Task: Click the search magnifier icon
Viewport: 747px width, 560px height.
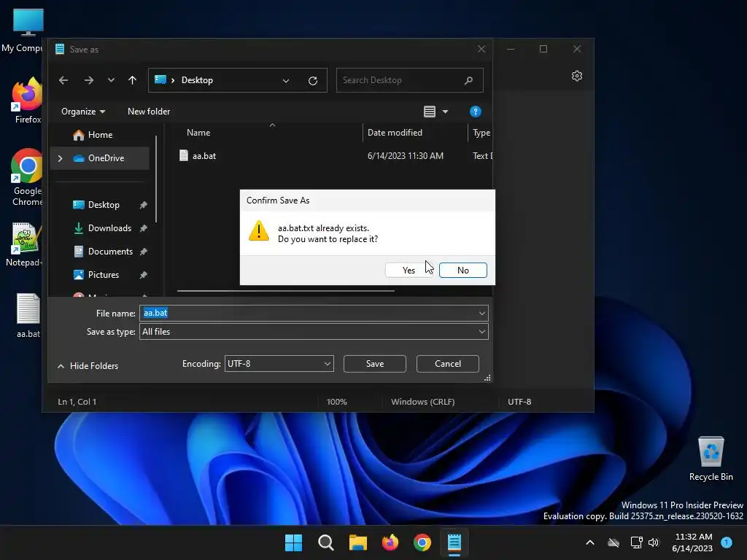Action: tap(469, 80)
